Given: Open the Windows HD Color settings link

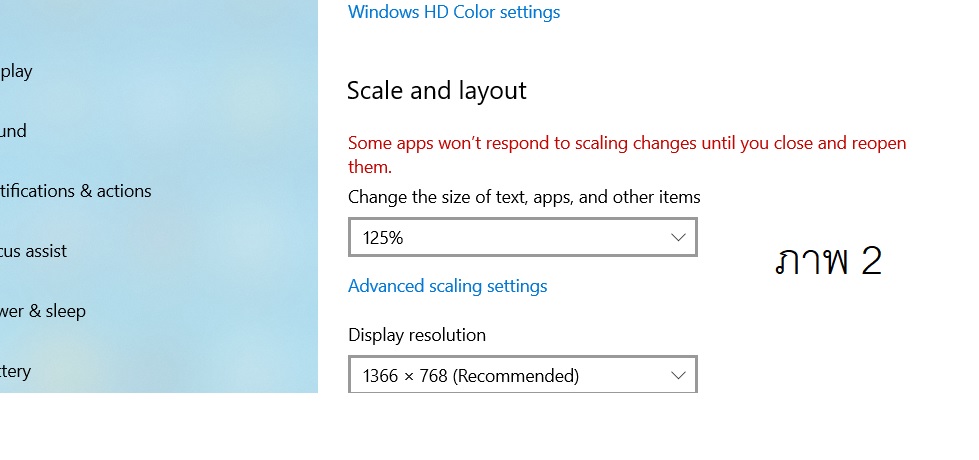Looking at the screenshot, I should point(454,13).
